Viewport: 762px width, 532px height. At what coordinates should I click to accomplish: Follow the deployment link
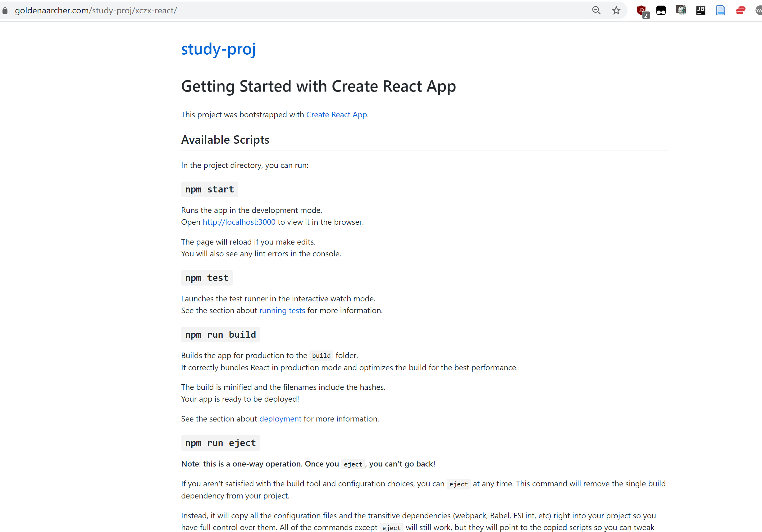[281, 419]
